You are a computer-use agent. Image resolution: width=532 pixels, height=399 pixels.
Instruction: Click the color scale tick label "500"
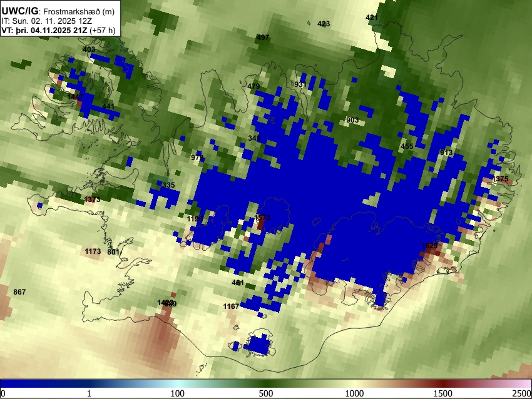[265, 393]
